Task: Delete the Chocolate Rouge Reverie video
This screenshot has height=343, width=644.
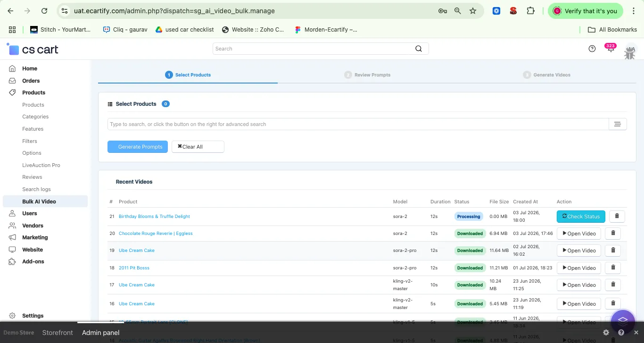Action: (x=613, y=233)
